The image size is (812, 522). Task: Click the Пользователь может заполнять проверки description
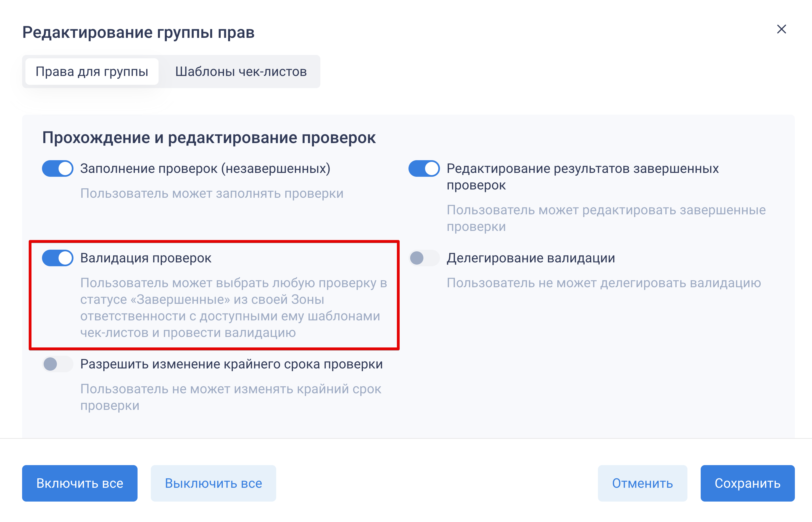212,193
